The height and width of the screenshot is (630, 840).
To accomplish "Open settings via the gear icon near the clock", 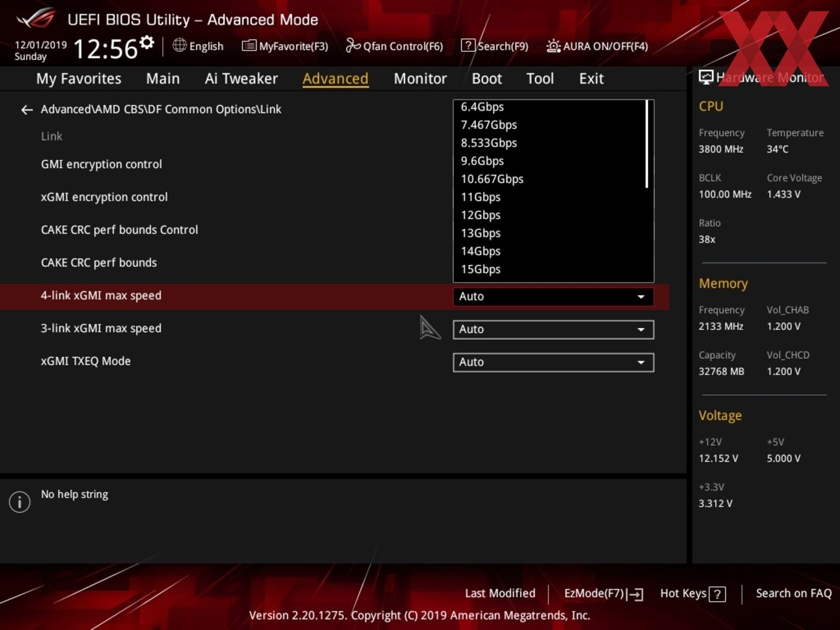I will [x=147, y=42].
